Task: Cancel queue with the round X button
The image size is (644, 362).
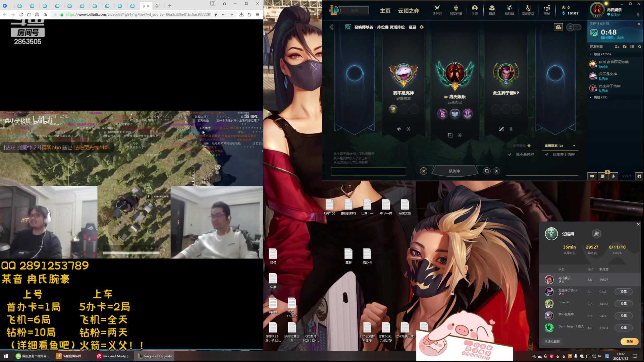Action: point(424,171)
